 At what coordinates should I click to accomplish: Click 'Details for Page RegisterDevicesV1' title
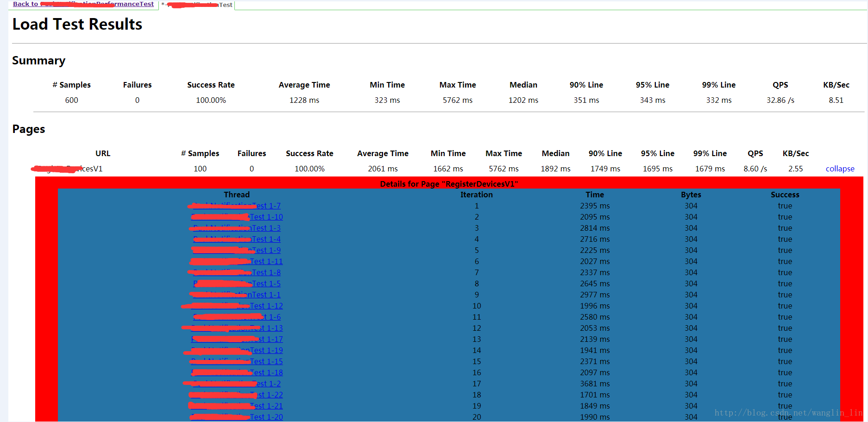click(x=449, y=184)
